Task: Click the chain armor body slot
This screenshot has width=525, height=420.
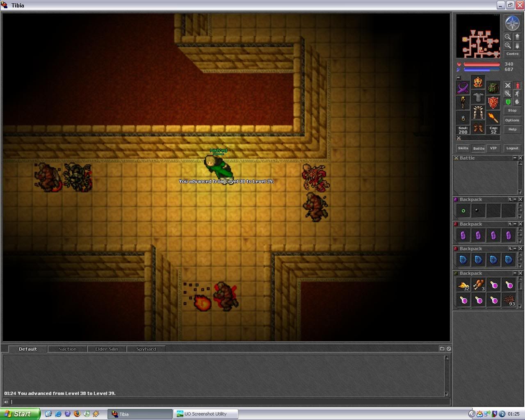Action: click(x=478, y=97)
